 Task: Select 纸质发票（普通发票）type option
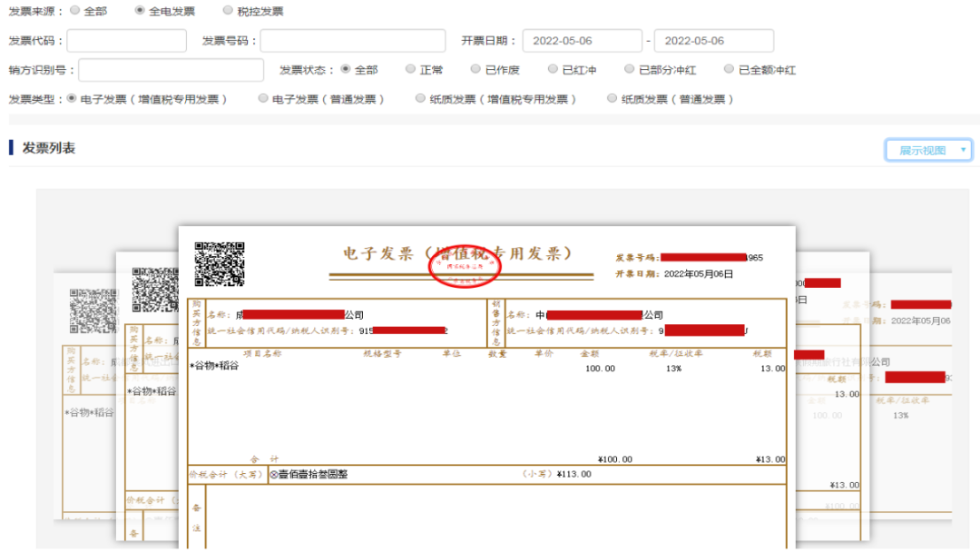tap(612, 98)
